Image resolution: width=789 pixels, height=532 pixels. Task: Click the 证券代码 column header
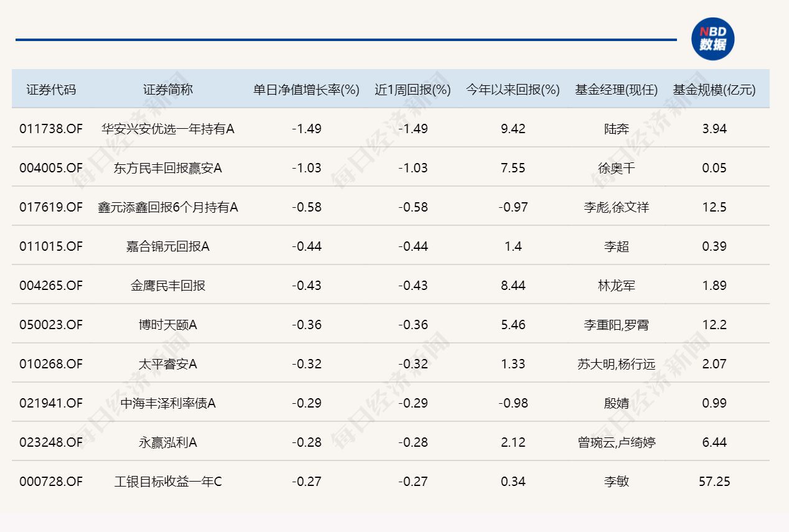[x=51, y=90]
